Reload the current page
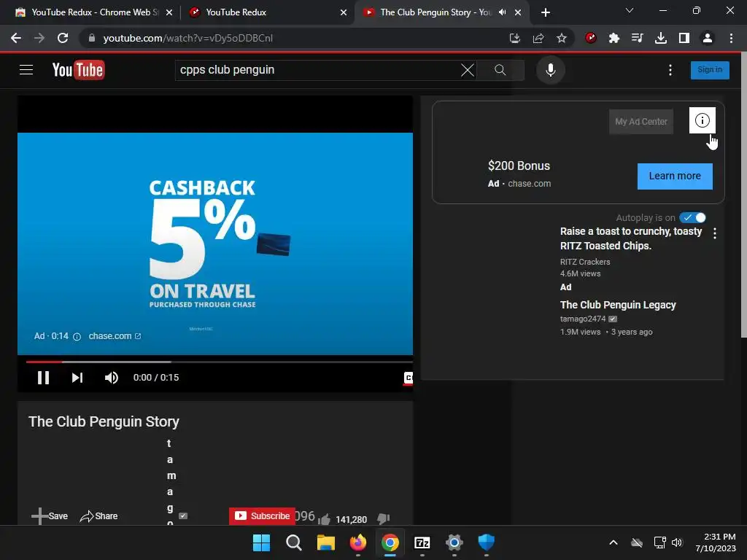Screen dimensions: 747x560 coord(63,38)
